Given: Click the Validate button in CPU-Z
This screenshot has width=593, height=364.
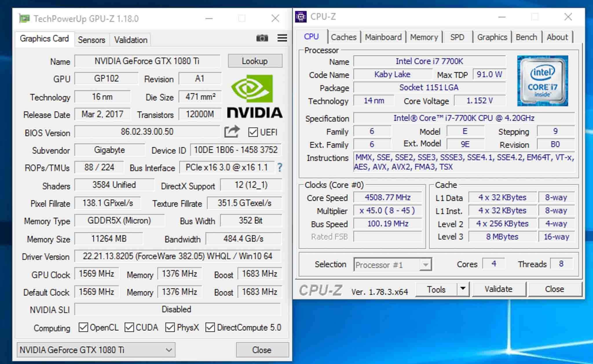Looking at the screenshot, I should coord(499,289).
